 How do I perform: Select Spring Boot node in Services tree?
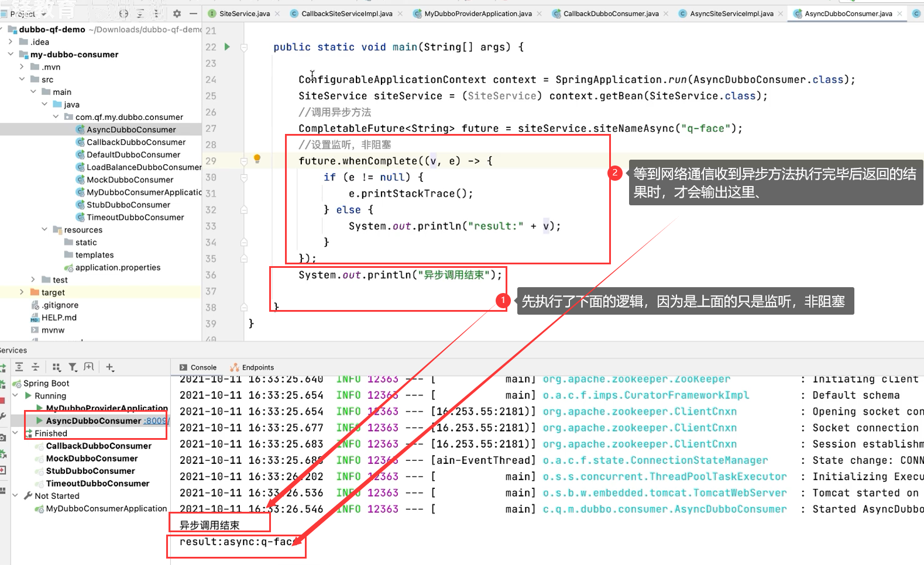click(x=46, y=383)
